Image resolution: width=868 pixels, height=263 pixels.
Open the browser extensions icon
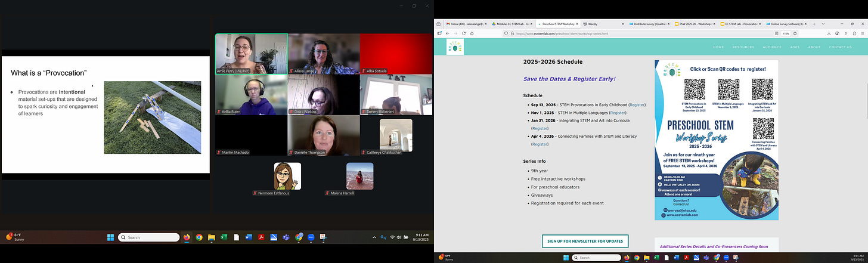854,33
